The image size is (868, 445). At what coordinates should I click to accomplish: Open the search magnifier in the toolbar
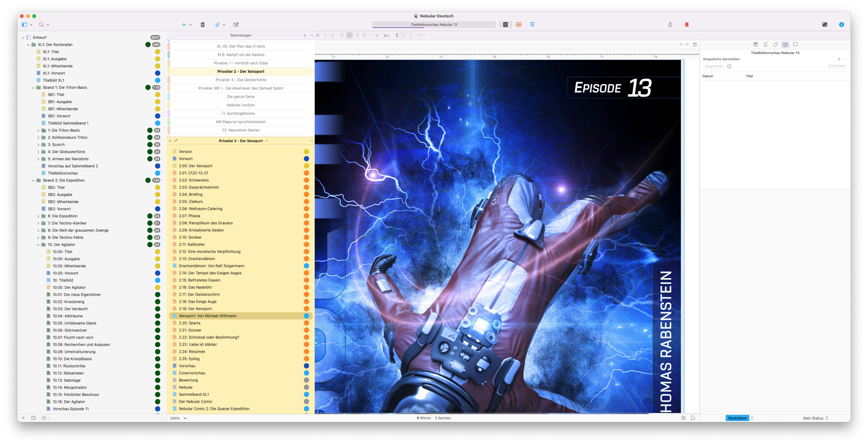click(x=41, y=25)
